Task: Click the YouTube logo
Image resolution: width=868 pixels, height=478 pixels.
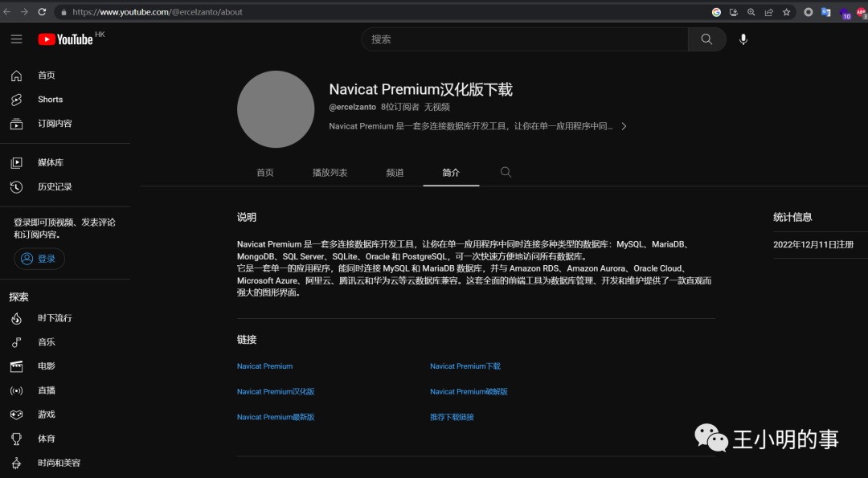Action: [x=65, y=39]
